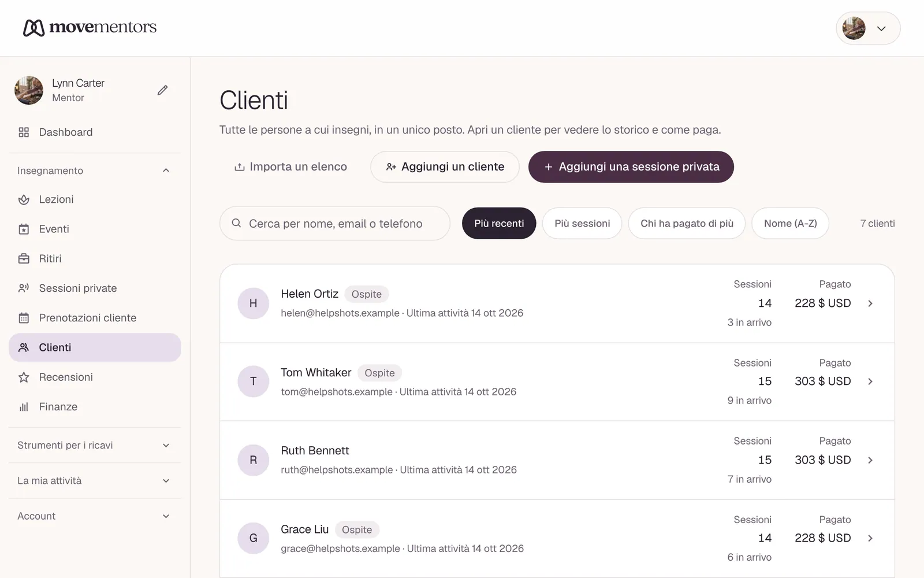Open Tom Whitaker details arrow
The height and width of the screenshot is (578, 924).
(x=870, y=381)
